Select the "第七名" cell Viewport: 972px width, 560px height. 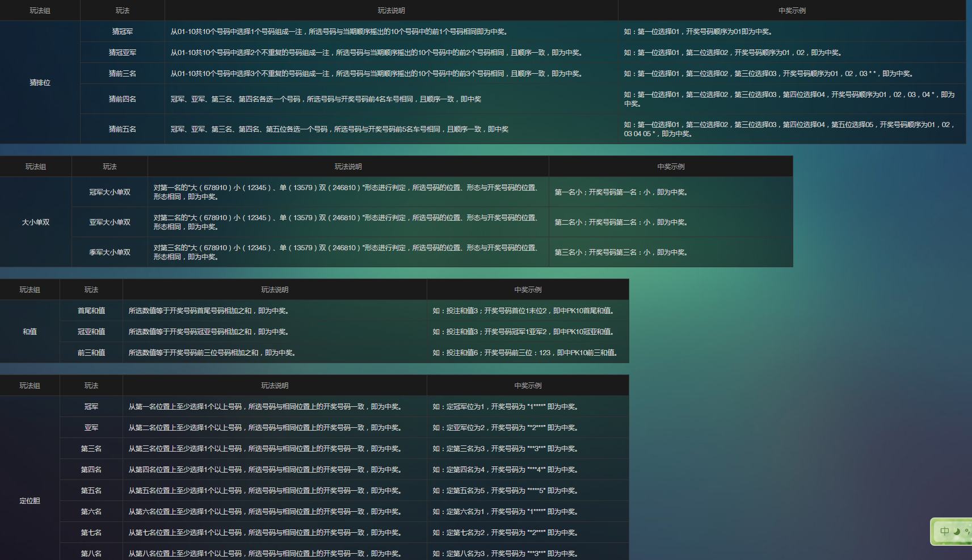point(91,533)
